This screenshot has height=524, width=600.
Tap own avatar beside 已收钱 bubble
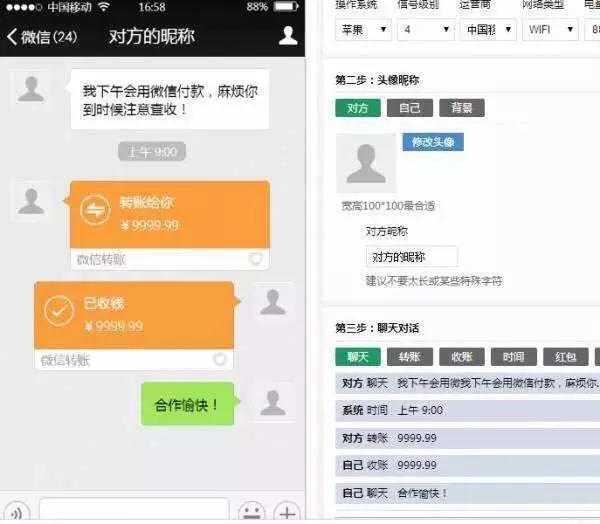[272, 302]
